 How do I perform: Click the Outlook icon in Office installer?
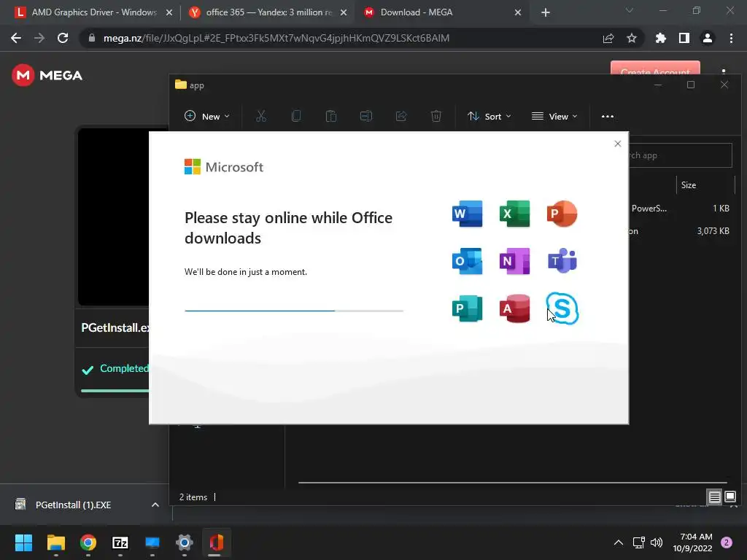[467, 261]
